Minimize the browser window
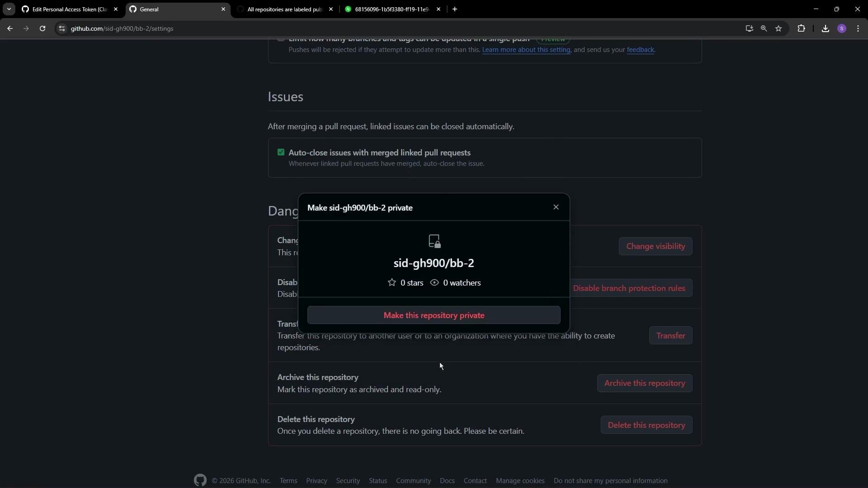This screenshot has height=488, width=868. point(816,9)
